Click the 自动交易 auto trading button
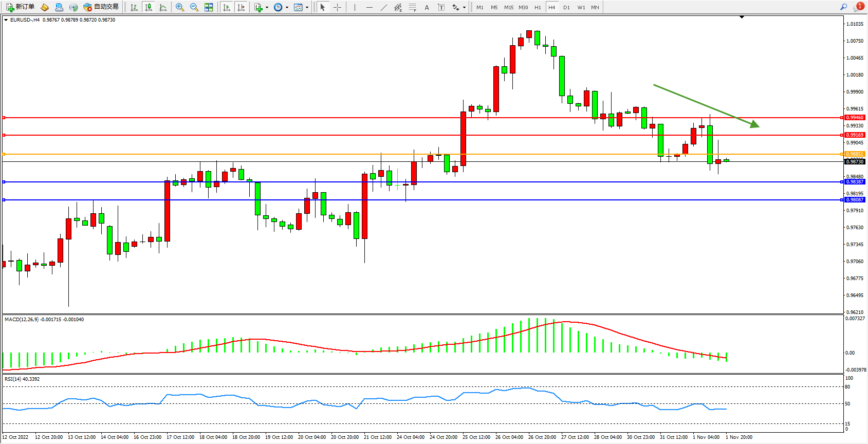The height and width of the screenshot is (444, 868). click(101, 7)
